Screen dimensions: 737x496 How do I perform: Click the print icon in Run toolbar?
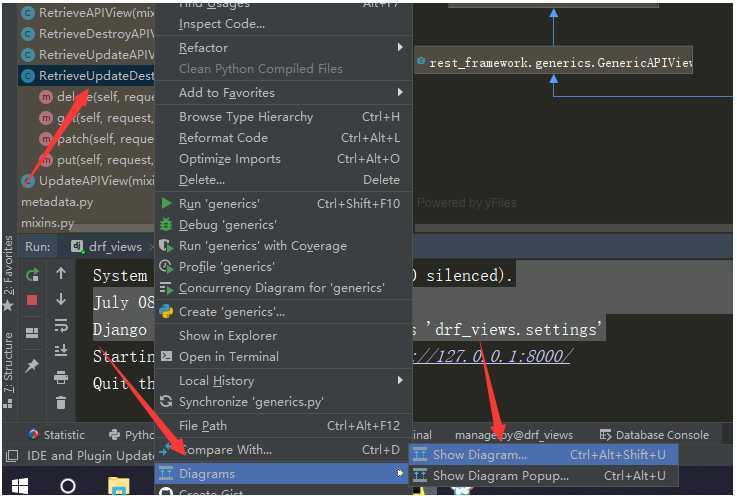pyautogui.click(x=61, y=377)
